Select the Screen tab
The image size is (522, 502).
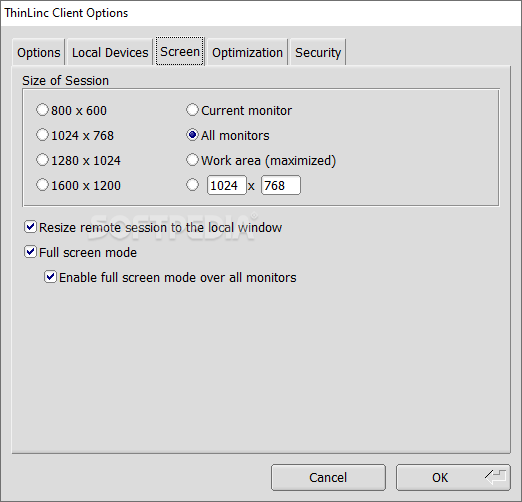tap(180, 51)
